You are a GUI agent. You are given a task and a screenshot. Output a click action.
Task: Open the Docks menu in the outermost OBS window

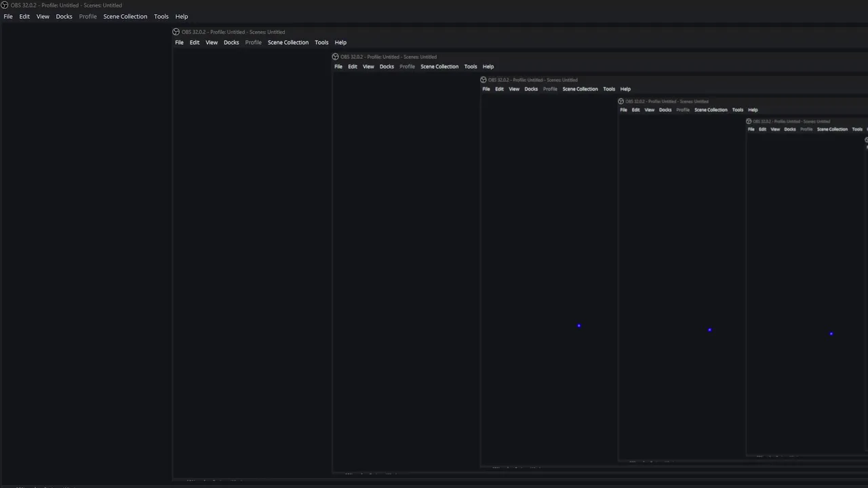click(64, 16)
